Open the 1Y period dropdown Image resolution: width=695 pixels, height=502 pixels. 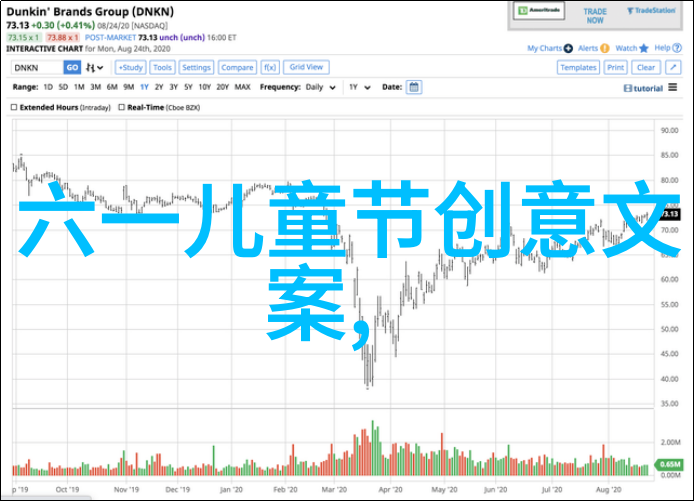(x=359, y=87)
